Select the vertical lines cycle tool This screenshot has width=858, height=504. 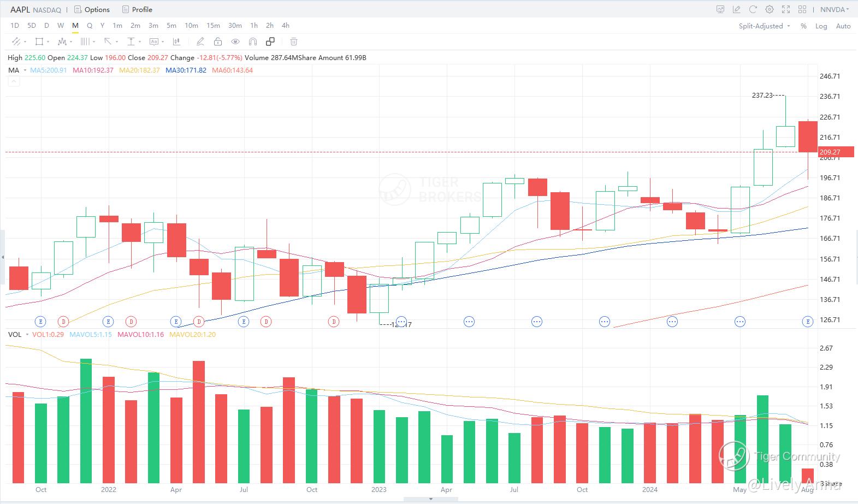[x=85, y=41]
